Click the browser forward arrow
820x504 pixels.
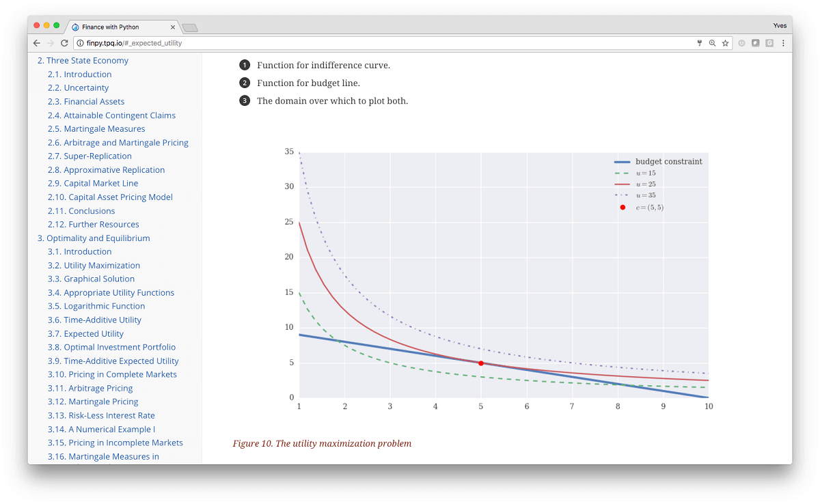(x=51, y=43)
